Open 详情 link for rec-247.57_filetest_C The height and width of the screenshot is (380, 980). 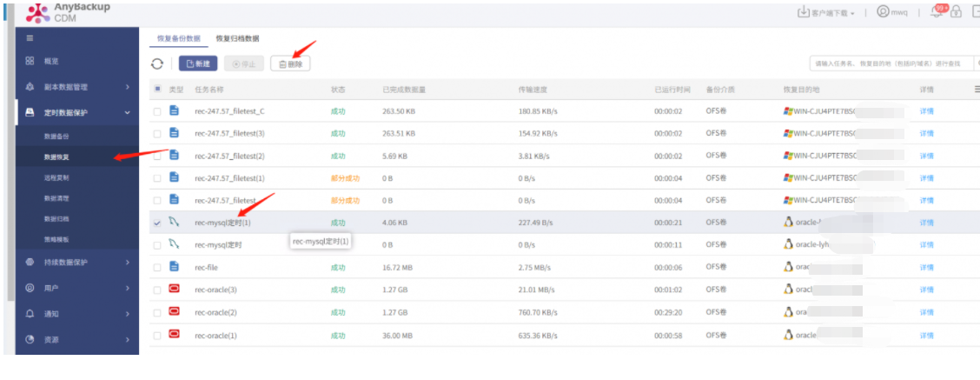coord(926,111)
